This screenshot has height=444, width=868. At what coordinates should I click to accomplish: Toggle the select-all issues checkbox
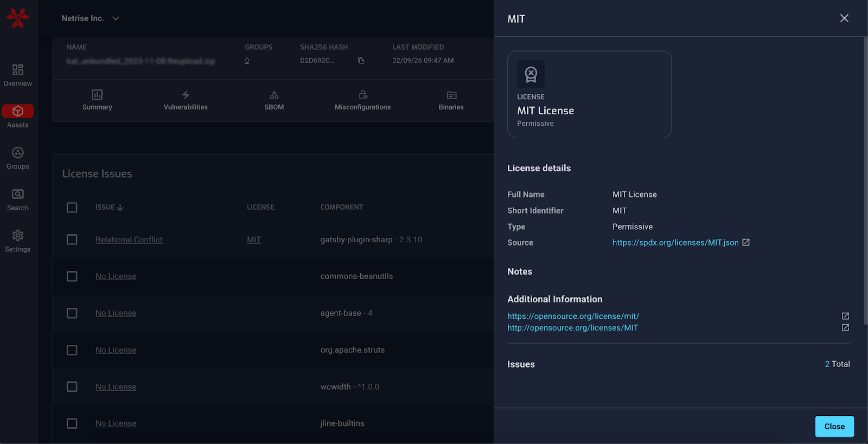coord(72,208)
